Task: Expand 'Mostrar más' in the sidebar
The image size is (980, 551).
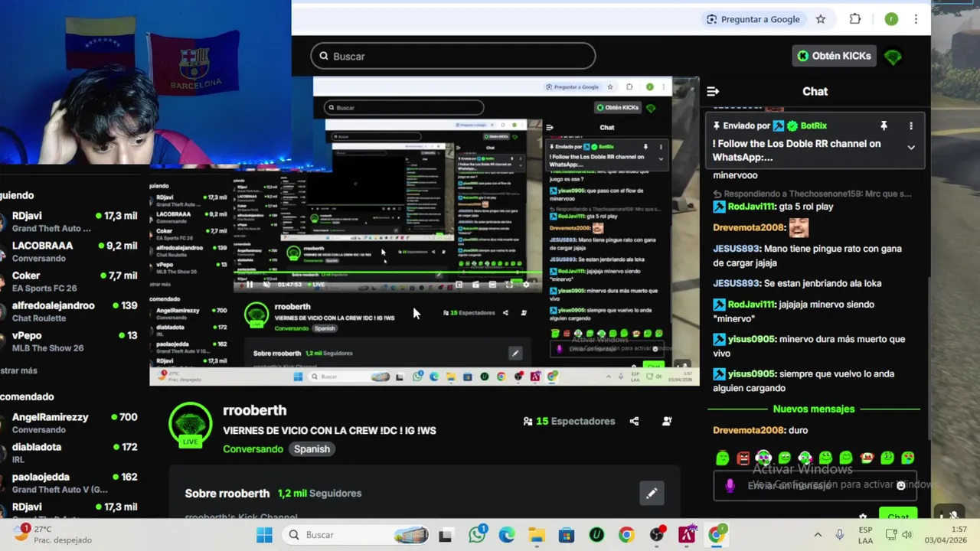Action: click(18, 370)
